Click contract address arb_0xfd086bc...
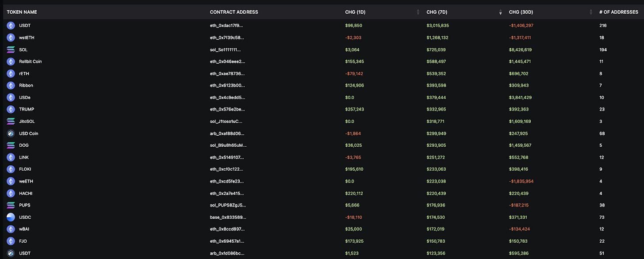This screenshot has height=259, width=644. pyautogui.click(x=227, y=253)
